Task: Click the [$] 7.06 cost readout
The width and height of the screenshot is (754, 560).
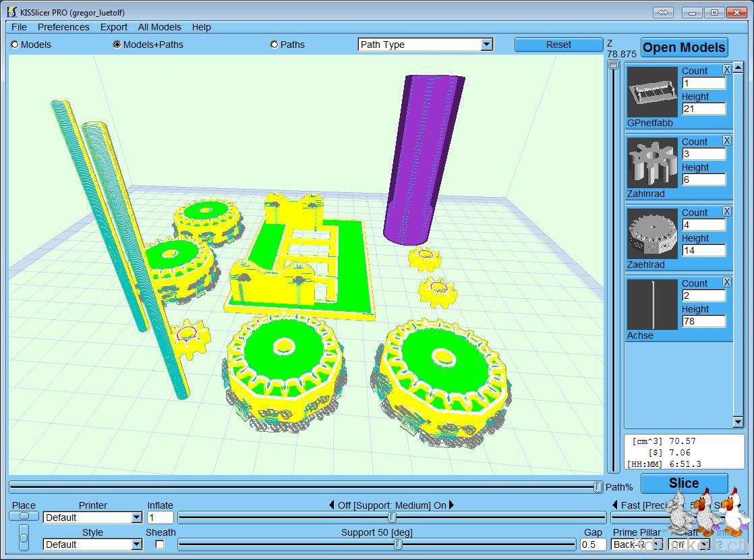Action: [670, 453]
